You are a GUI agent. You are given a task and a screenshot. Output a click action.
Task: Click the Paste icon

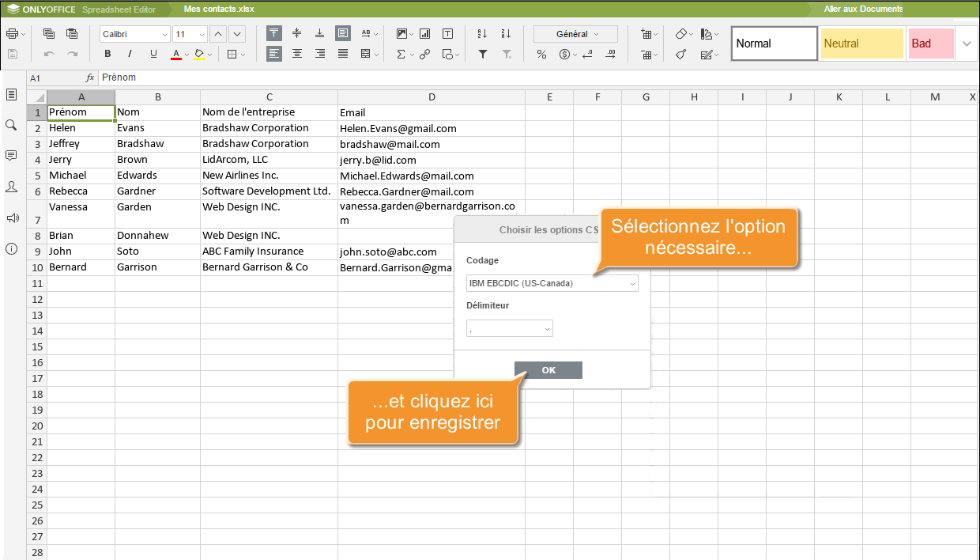[72, 34]
